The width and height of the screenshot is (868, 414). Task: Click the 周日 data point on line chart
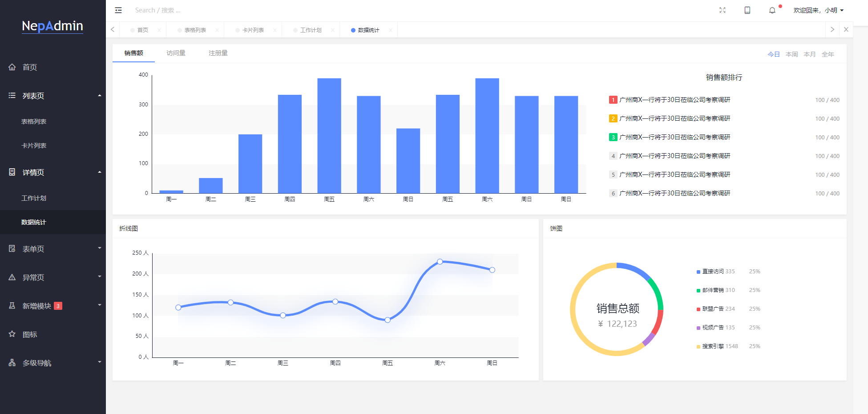492,270
